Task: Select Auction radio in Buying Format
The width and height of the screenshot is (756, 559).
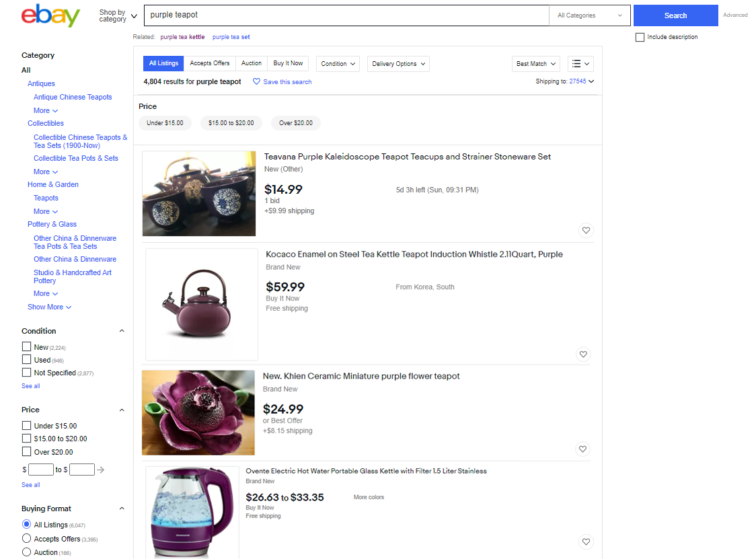Action: click(26, 552)
